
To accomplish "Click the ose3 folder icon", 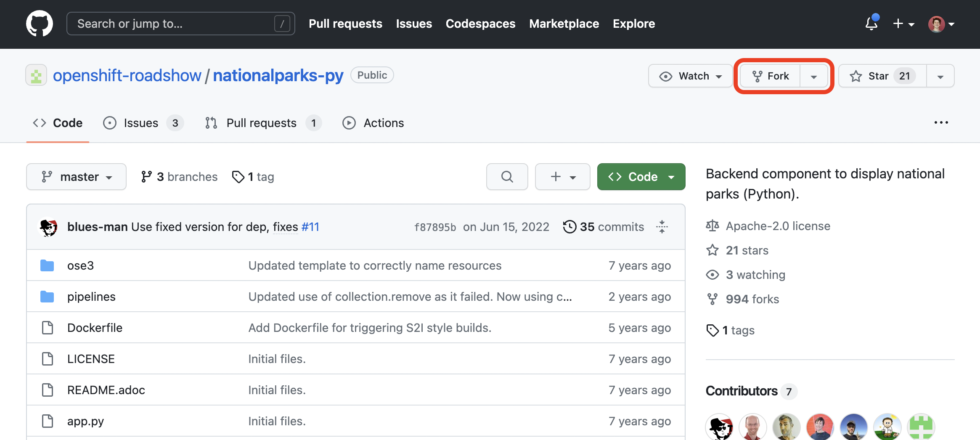I will click(x=47, y=265).
